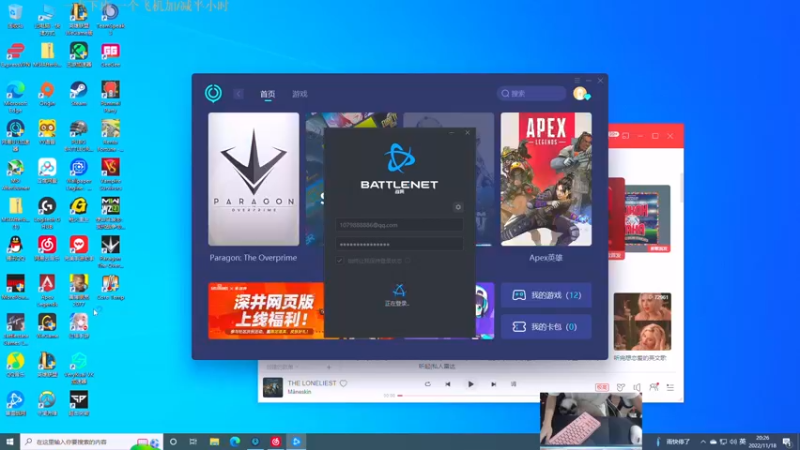
Task: Skip to next track in music player
Action: click(x=493, y=384)
